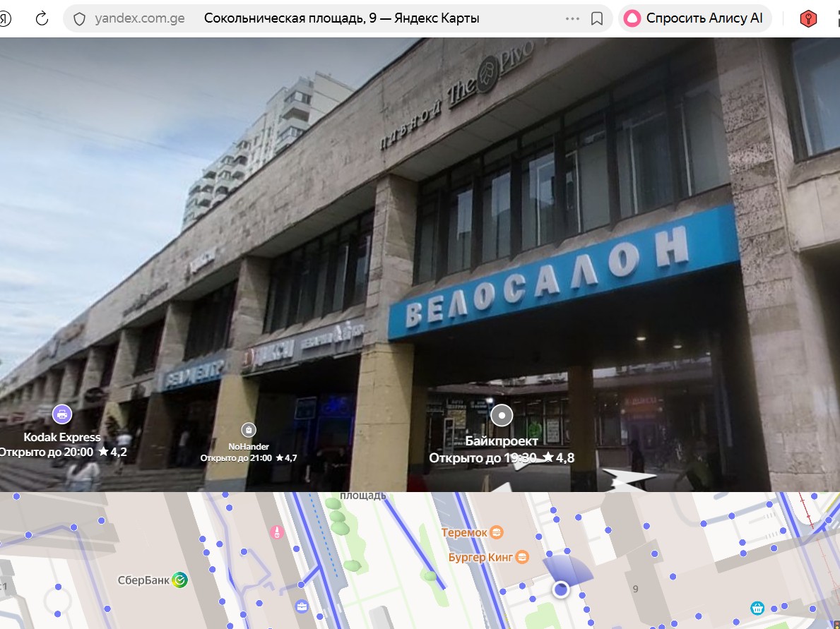Click the СберБанк logo on map
This screenshot has height=629, width=840.
click(179, 580)
